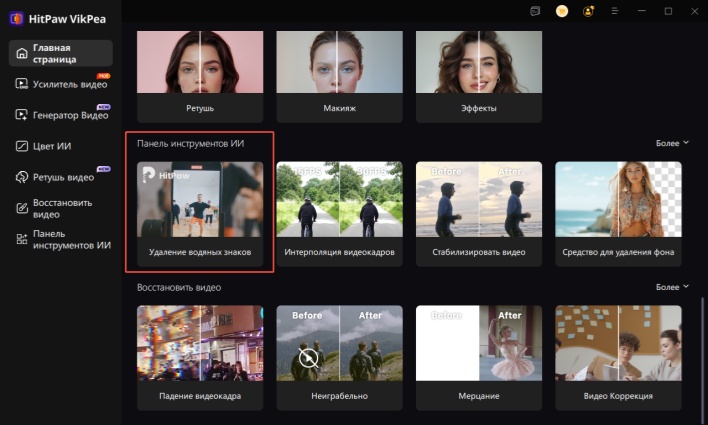Maximize the HitPaw VikPea window

668,11
